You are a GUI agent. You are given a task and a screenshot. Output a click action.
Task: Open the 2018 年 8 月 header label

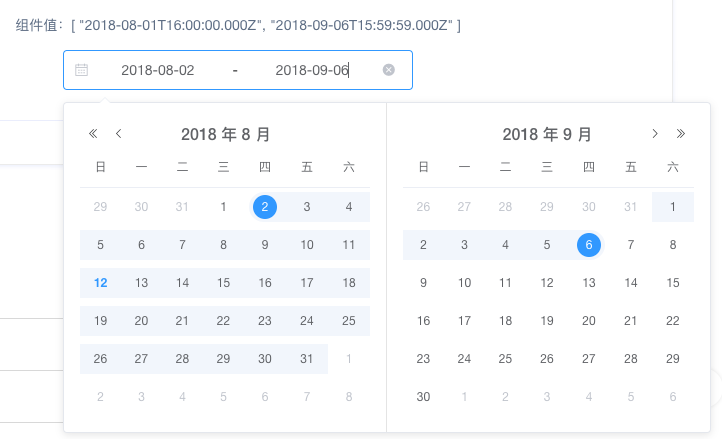pos(225,134)
